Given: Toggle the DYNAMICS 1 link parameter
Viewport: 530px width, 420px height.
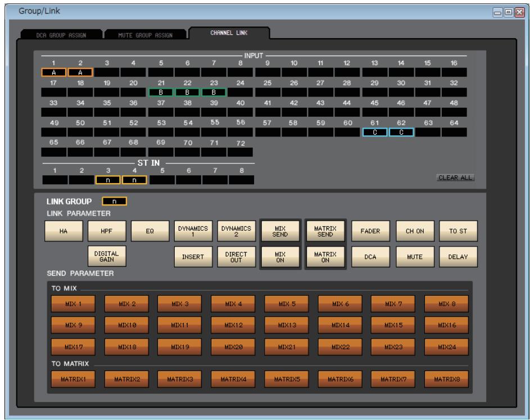Looking at the screenshot, I should (x=193, y=231).
